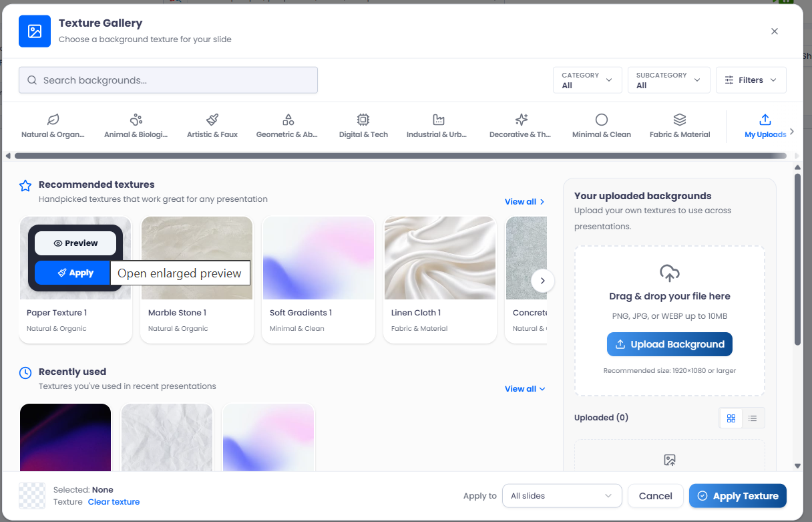Select the Digital & Tech category tab
The height and width of the screenshot is (522, 812).
click(363, 126)
